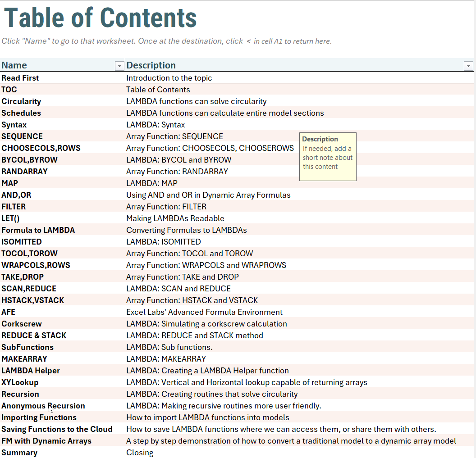This screenshot has width=476, height=458.
Task: Open the ISOMITTED worksheet link
Action: coord(22,242)
